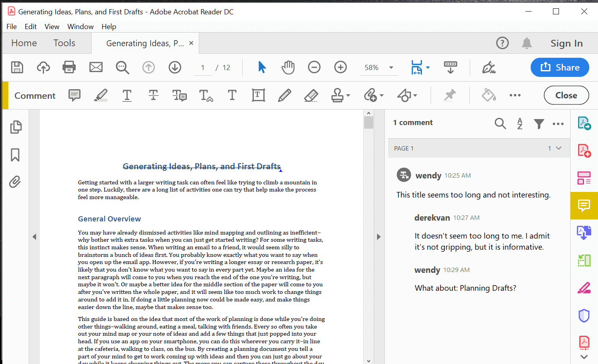The width and height of the screenshot is (598, 364).
Task: Open the Fill & Sign pen tool
Action: coord(488,67)
